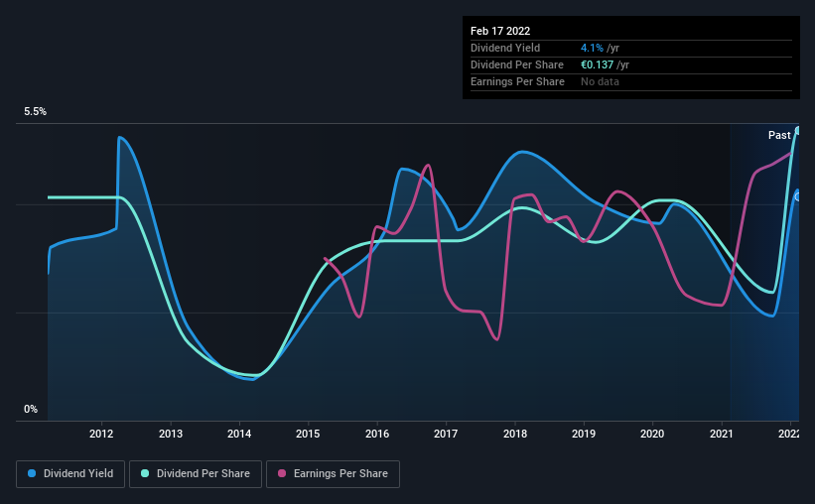Select the 2016 x-axis label
815x504 pixels.
(377, 434)
